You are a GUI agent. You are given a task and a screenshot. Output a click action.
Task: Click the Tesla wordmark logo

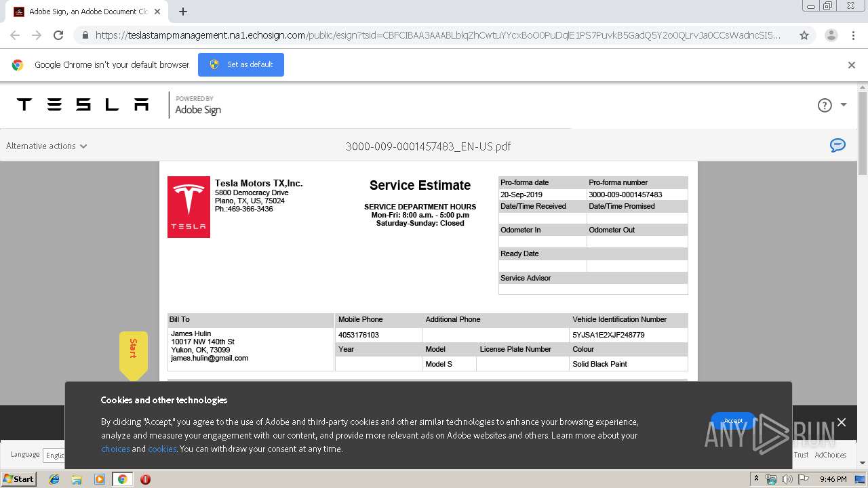(83, 104)
